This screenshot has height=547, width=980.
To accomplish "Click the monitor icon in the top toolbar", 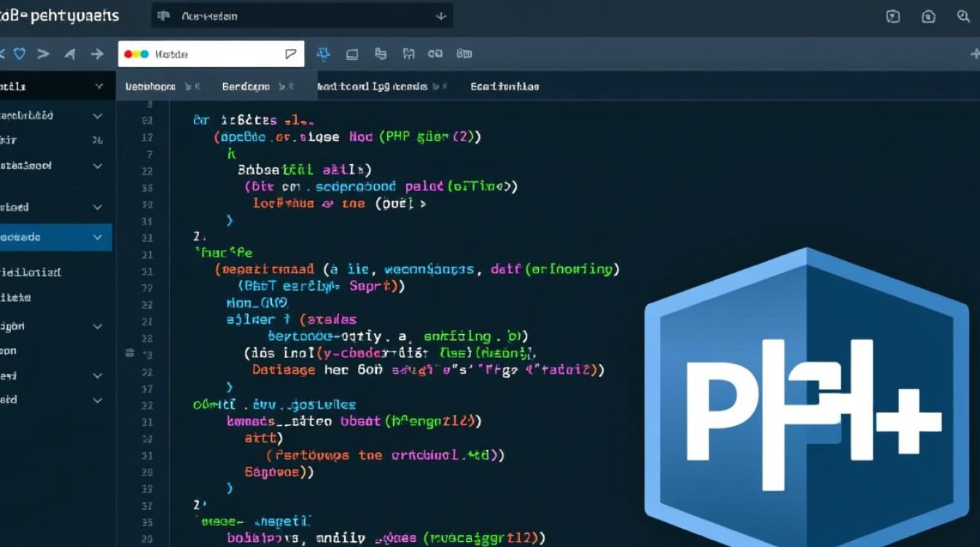I will 352,53.
